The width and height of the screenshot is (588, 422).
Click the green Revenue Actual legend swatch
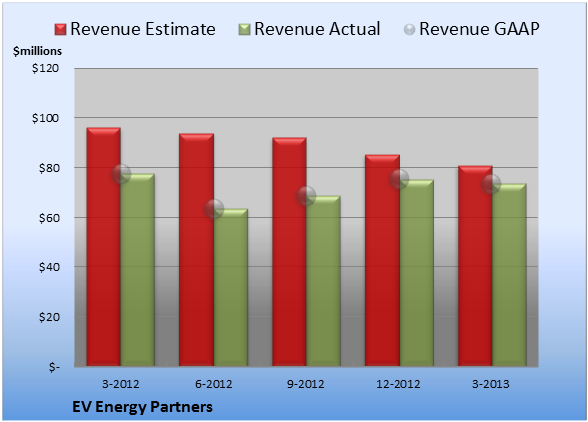pyautogui.click(x=244, y=30)
